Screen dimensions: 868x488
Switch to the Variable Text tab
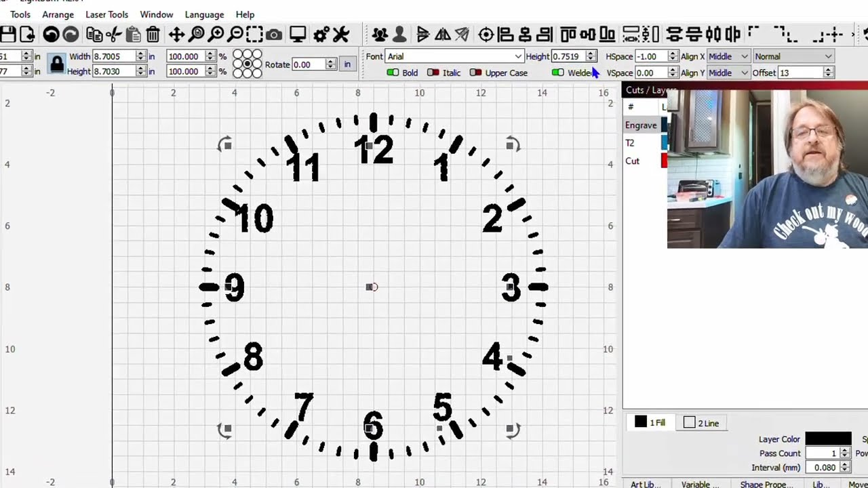pyautogui.click(x=700, y=484)
